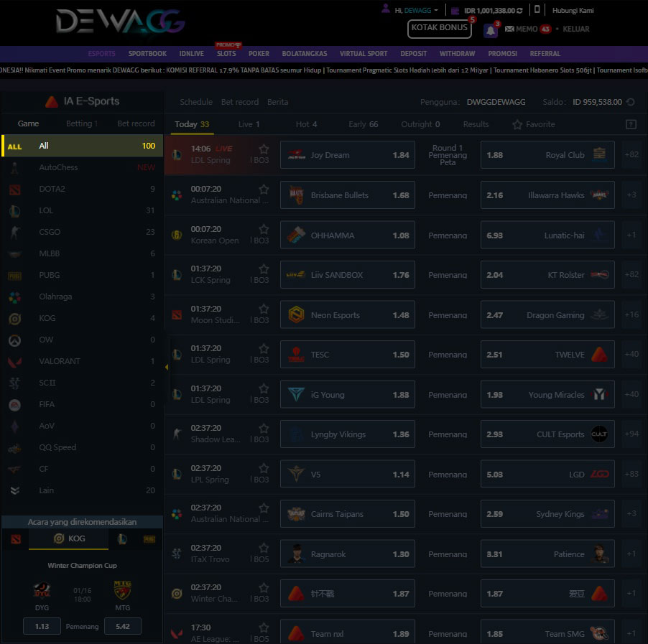This screenshot has width=648, height=644.
Task: Click KELUAR to log out
Action: click(x=576, y=29)
